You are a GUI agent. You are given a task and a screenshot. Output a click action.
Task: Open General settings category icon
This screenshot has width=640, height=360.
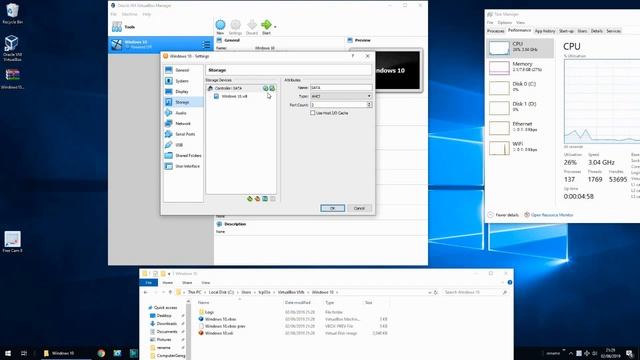(169, 70)
